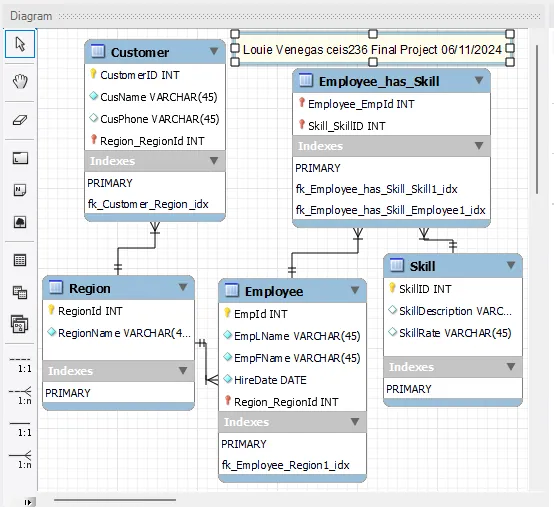Click the Employee table icon
The image size is (554, 507).
(x=232, y=290)
